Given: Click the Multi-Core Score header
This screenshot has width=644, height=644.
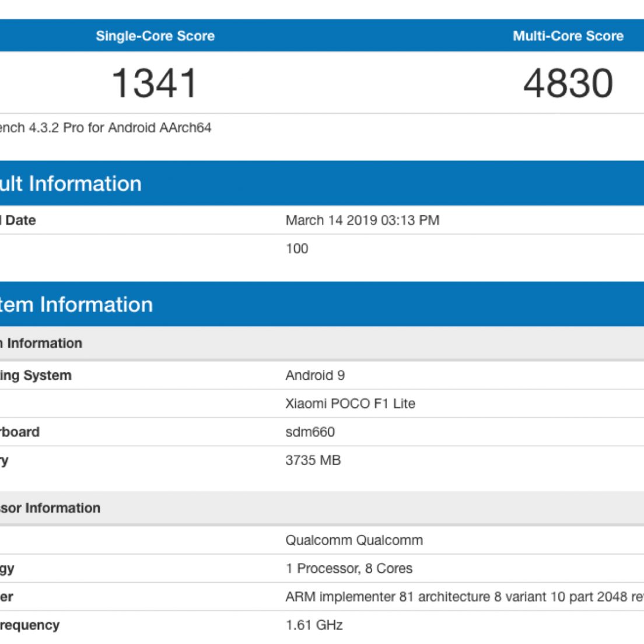Looking at the screenshot, I should (x=568, y=36).
